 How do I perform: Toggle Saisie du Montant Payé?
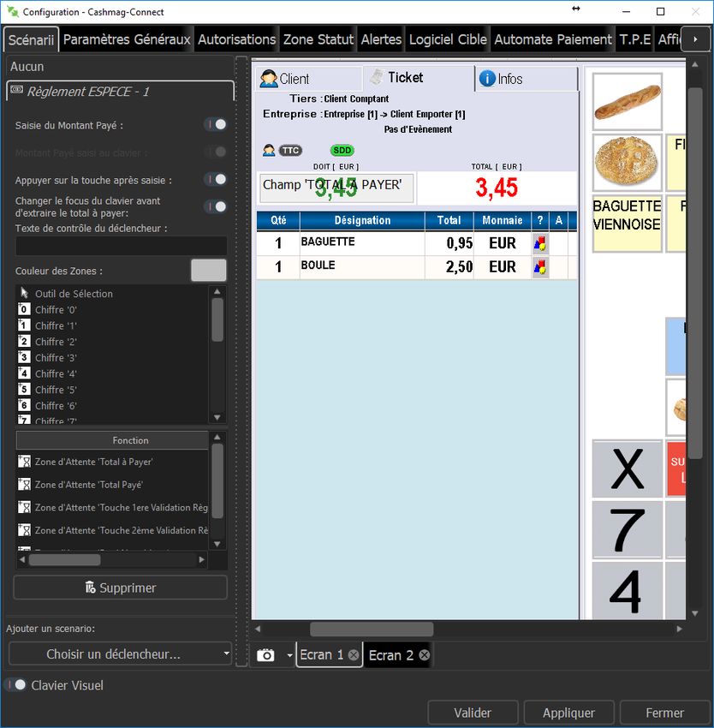[216, 125]
